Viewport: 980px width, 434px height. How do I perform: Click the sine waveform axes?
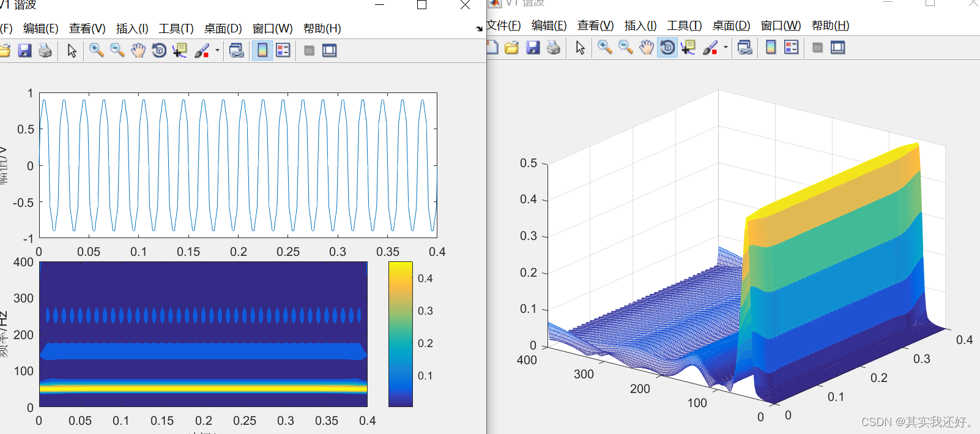238,165
